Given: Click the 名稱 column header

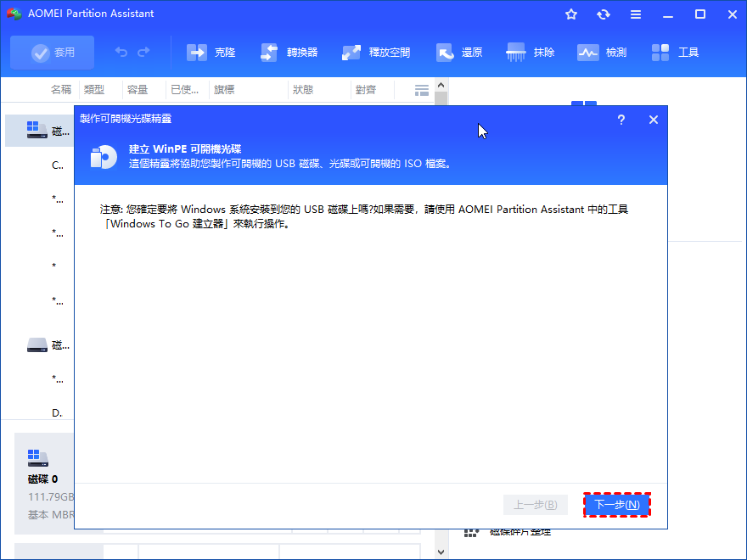Looking at the screenshot, I should 61,90.
